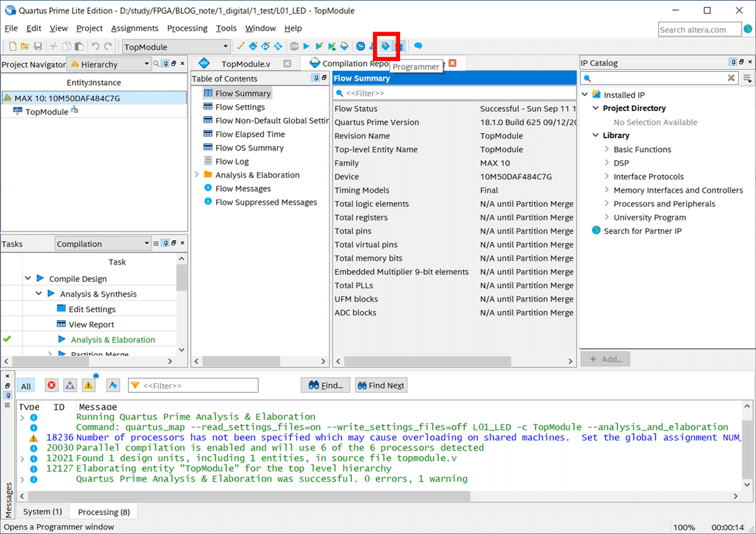Click the Save disk toolbar icon

tap(38, 46)
